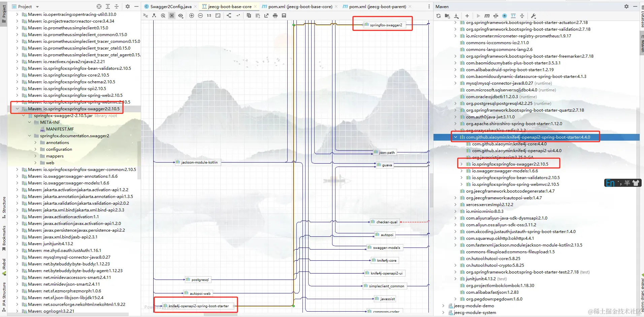Add a Maven project with plus icon
The width and height of the screenshot is (644, 317).
click(x=467, y=16)
